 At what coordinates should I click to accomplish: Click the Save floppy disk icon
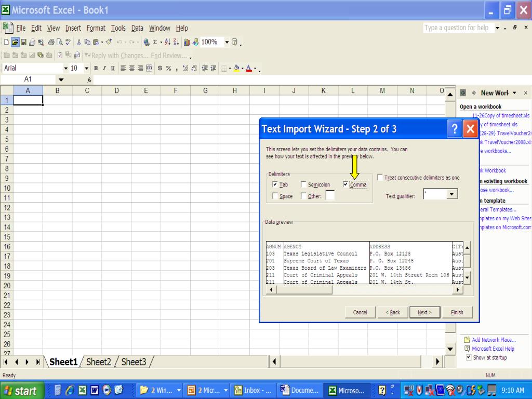[x=23, y=42]
